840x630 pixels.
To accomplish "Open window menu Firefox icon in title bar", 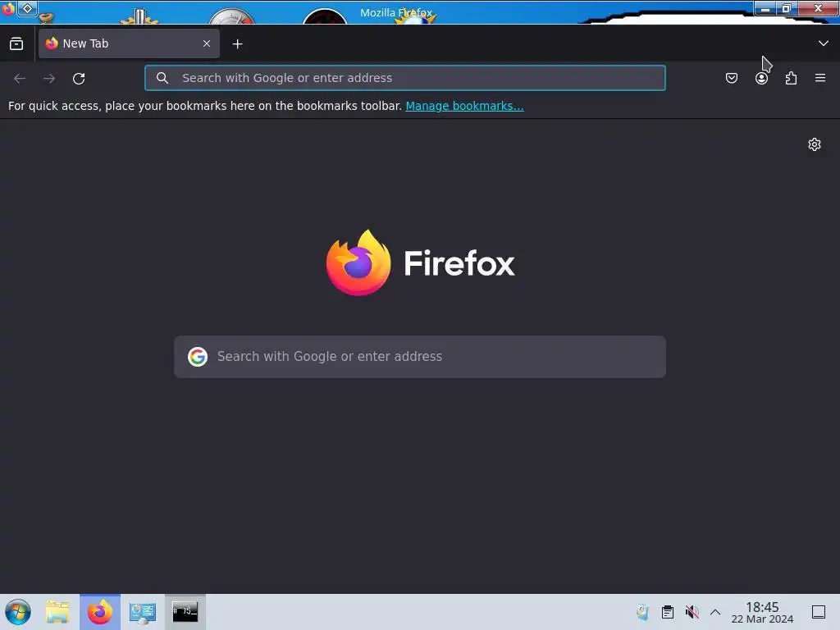I will pyautogui.click(x=8, y=8).
